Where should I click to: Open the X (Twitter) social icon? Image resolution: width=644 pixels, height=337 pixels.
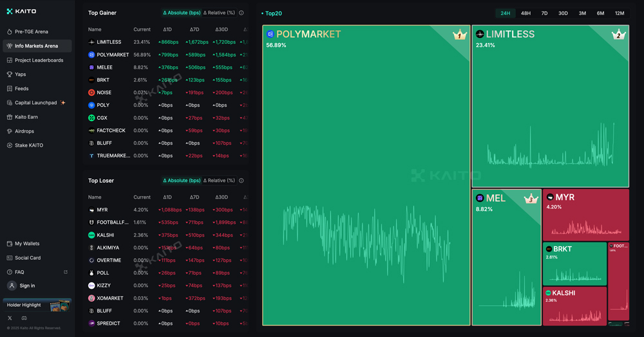10,318
